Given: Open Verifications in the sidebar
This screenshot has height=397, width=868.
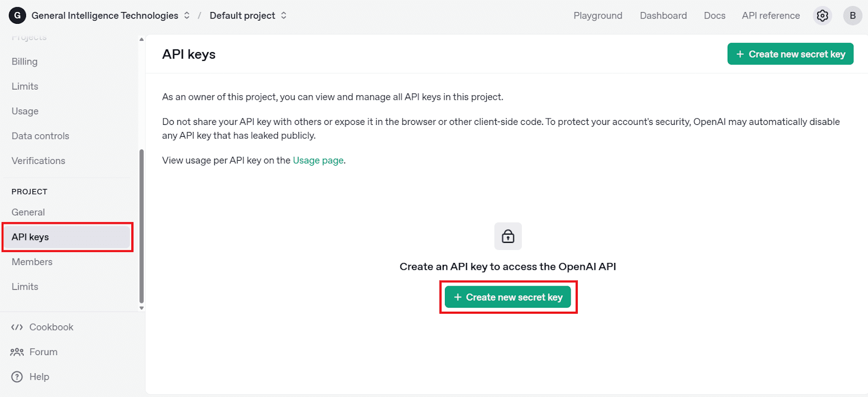Looking at the screenshot, I should [x=39, y=161].
